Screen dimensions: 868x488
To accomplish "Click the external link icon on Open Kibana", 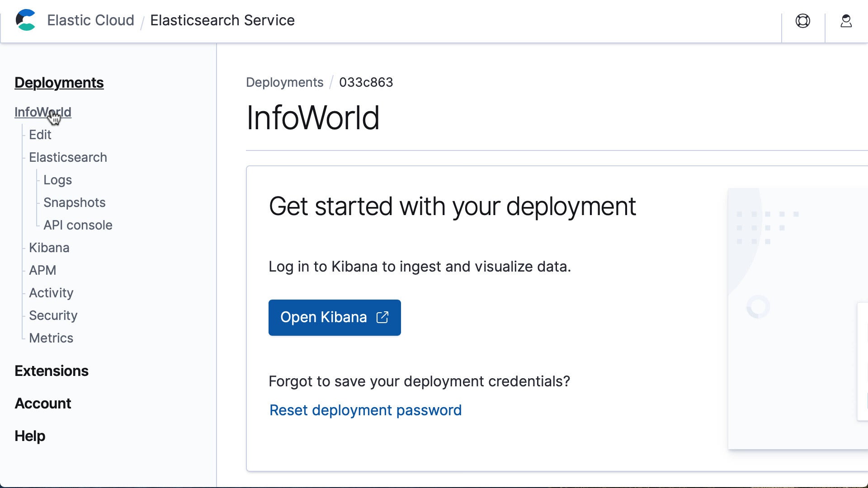I will [382, 317].
